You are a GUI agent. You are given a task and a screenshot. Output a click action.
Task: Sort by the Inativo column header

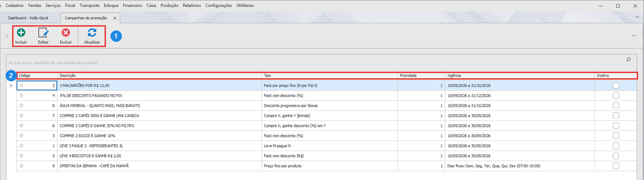click(x=616, y=76)
